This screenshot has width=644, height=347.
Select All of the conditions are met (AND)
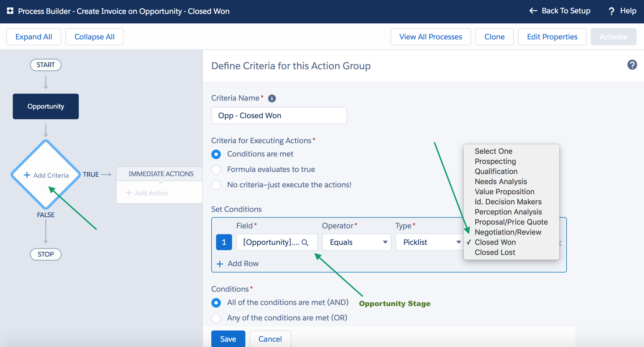pyautogui.click(x=216, y=303)
